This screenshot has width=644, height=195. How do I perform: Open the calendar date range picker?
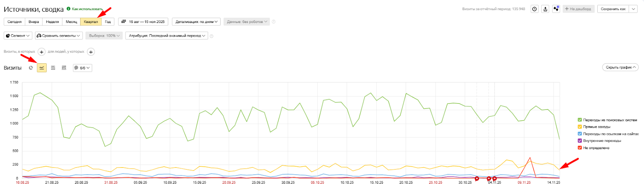pyautogui.click(x=144, y=22)
